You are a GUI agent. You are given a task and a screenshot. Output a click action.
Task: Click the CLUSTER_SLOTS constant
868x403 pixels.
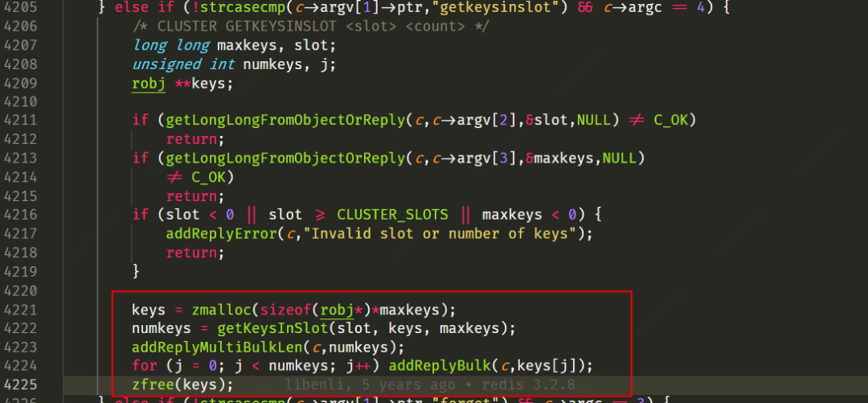pos(392,215)
